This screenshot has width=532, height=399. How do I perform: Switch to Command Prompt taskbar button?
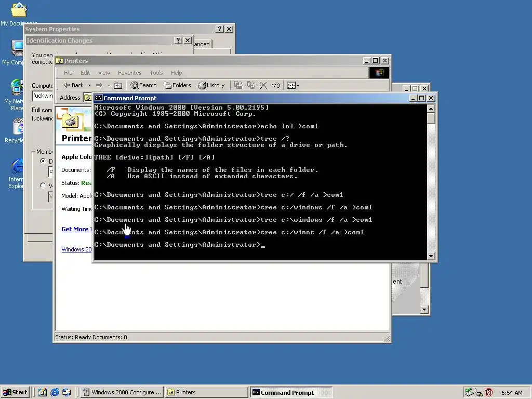click(x=291, y=393)
